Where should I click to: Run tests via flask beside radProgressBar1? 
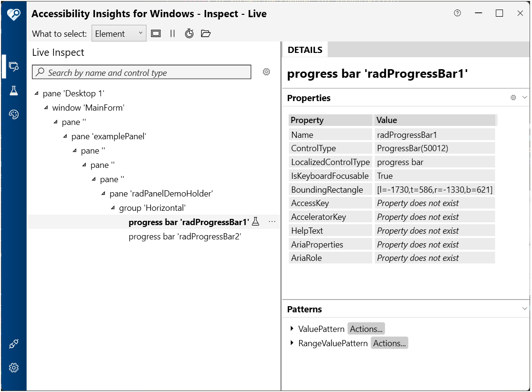tap(256, 222)
